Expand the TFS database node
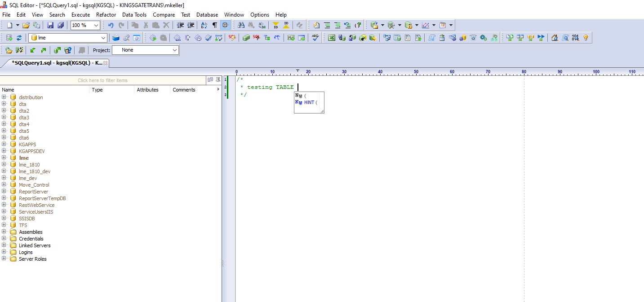This screenshot has width=644, height=302. click(4, 225)
